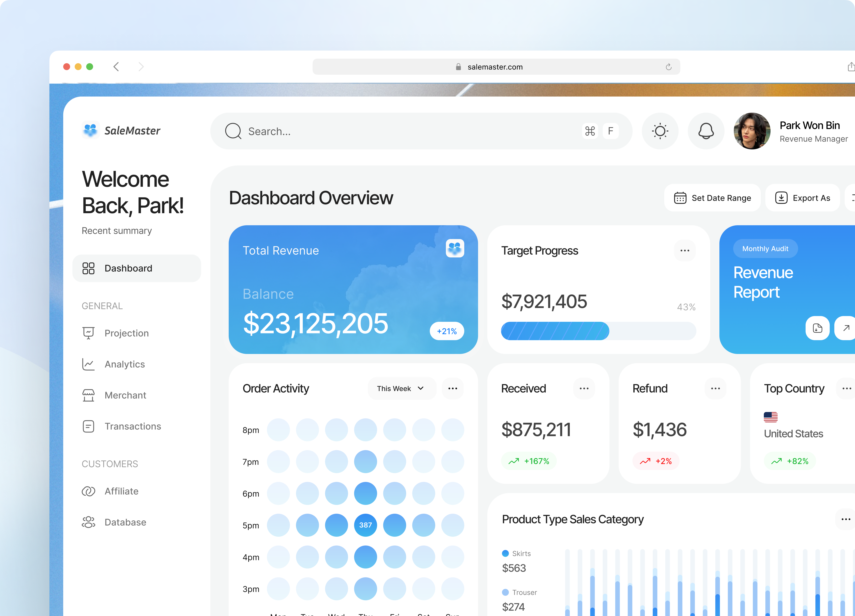
Task: Open the Target Progress options menu
Action: pyautogui.click(x=685, y=250)
